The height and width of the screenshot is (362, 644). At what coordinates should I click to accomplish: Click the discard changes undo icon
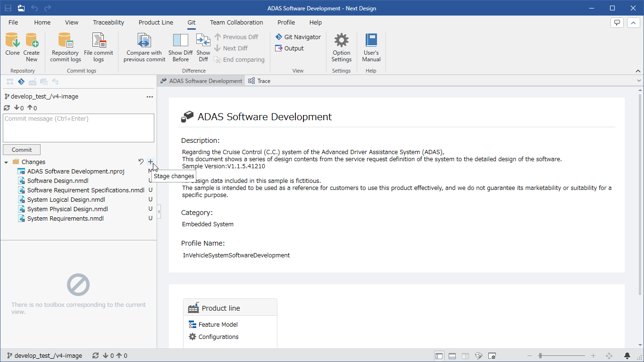point(141,162)
